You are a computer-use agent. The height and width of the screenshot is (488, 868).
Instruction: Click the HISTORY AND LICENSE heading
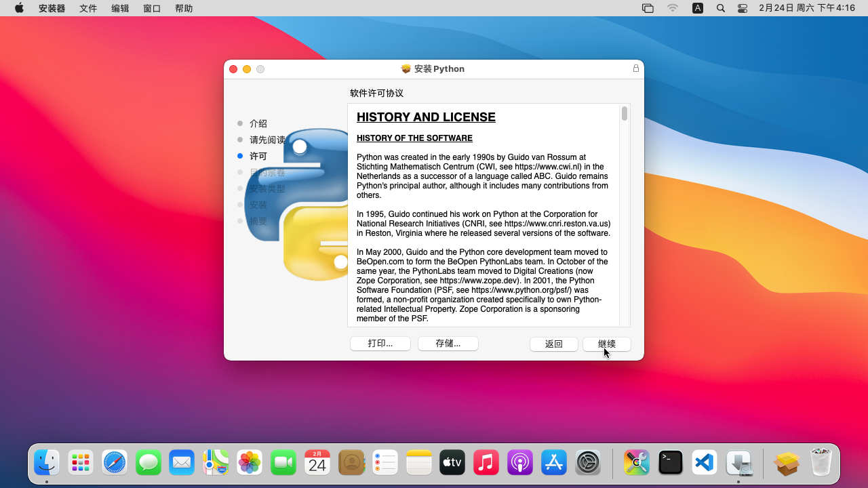tap(426, 117)
